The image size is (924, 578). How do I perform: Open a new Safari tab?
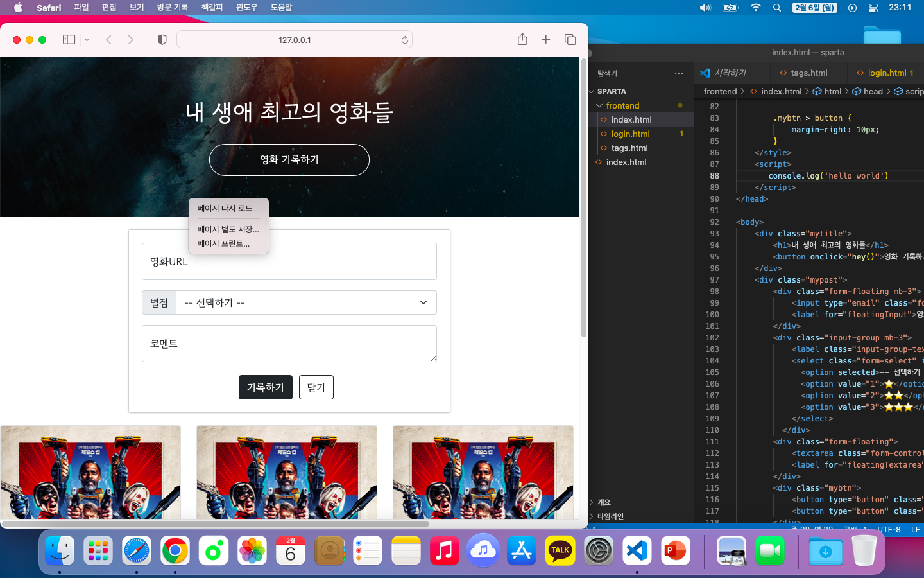pyautogui.click(x=545, y=39)
